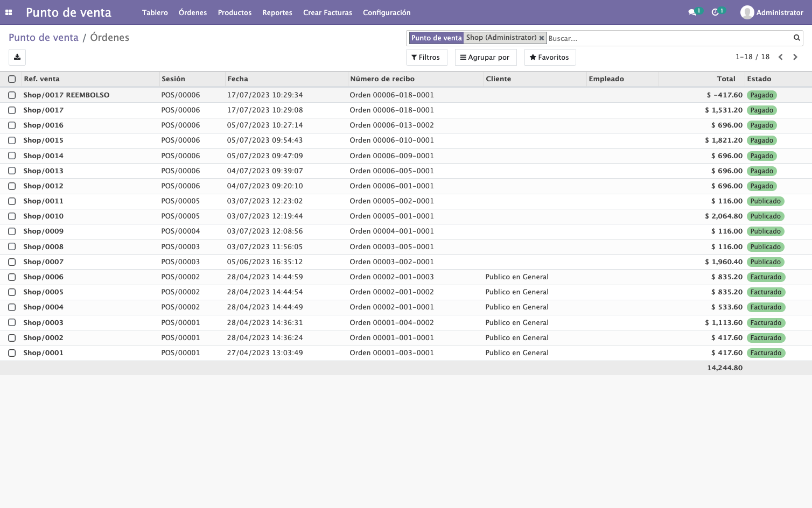Image resolution: width=812 pixels, height=508 pixels.
Task: Open the apps grid menu icon
Action: [x=9, y=12]
